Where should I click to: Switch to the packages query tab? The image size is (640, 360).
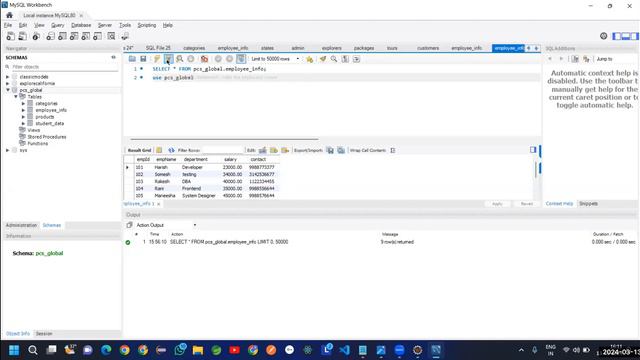(x=364, y=48)
